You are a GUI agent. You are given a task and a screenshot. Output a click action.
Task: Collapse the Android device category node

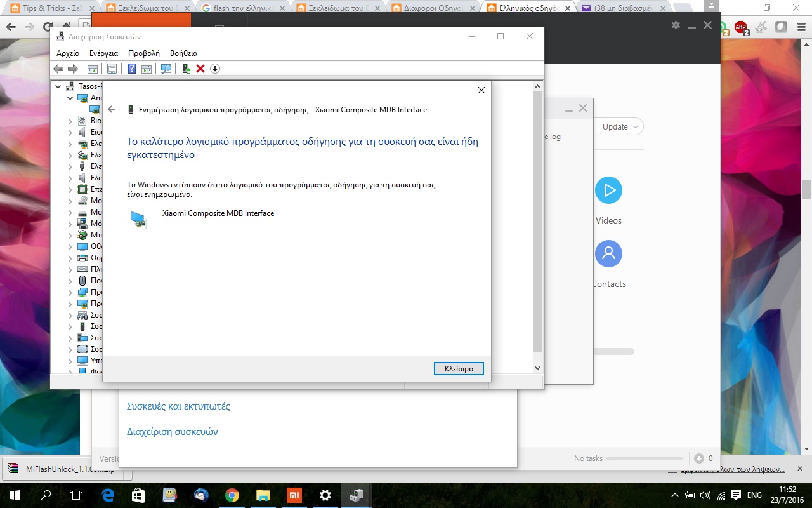coord(70,98)
